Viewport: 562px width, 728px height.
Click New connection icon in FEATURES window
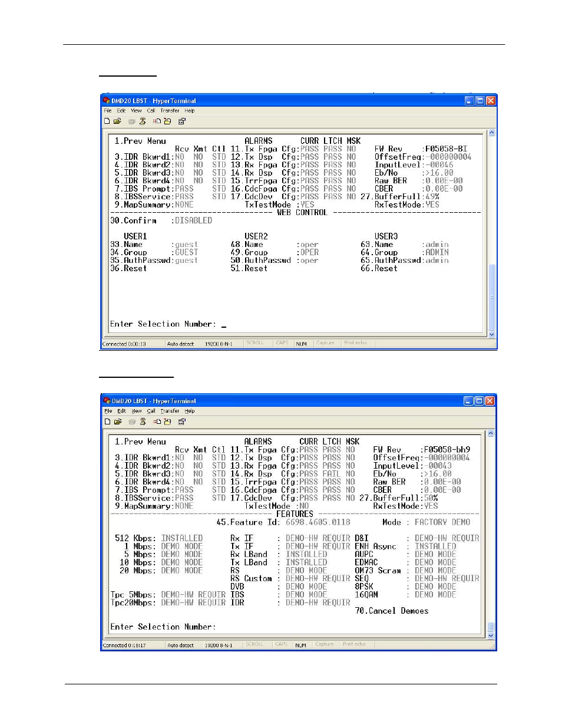pos(107,422)
